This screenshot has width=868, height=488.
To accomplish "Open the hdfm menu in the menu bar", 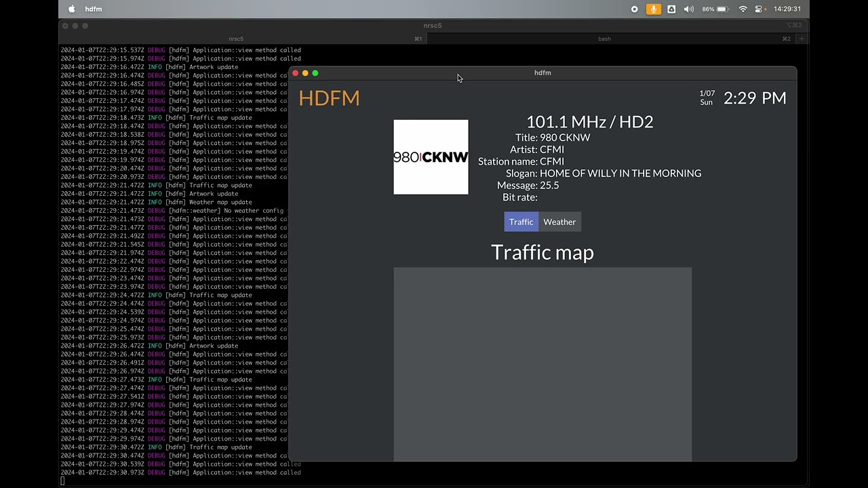I will point(94,9).
